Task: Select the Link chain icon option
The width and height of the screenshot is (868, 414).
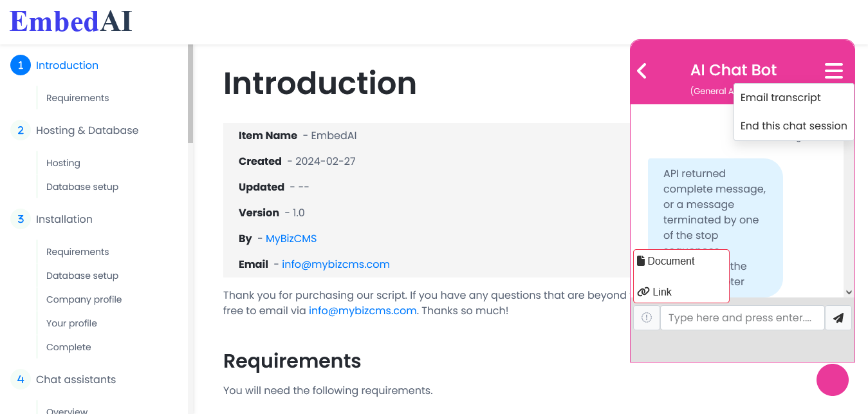Action: 643,292
